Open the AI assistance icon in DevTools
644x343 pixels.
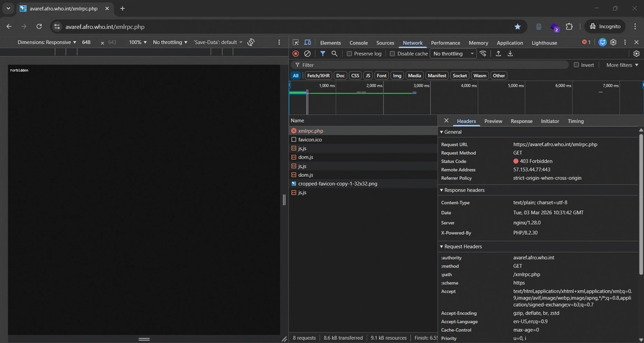602,42
